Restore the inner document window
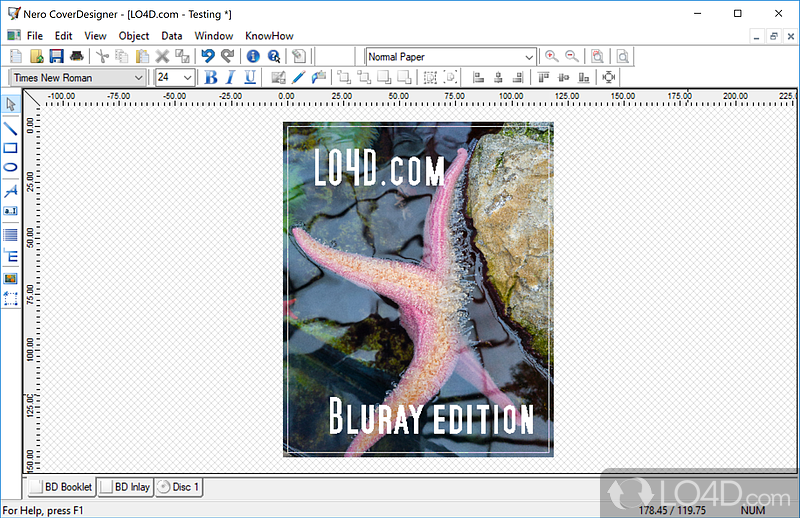The width and height of the screenshot is (800, 518). click(x=773, y=36)
